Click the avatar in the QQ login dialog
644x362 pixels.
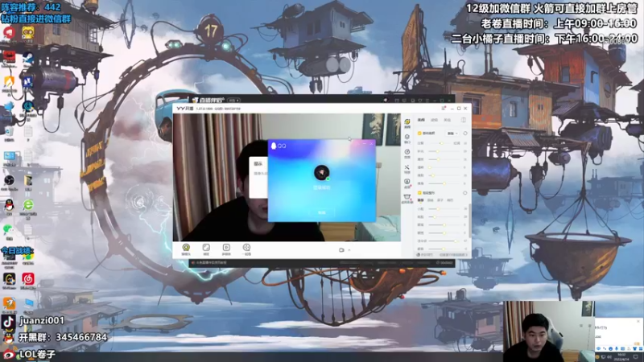(321, 172)
